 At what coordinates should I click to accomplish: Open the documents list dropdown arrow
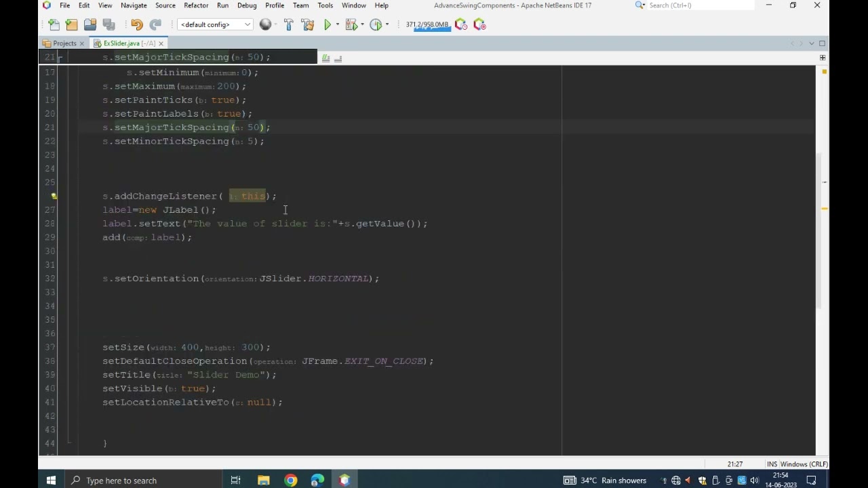812,43
